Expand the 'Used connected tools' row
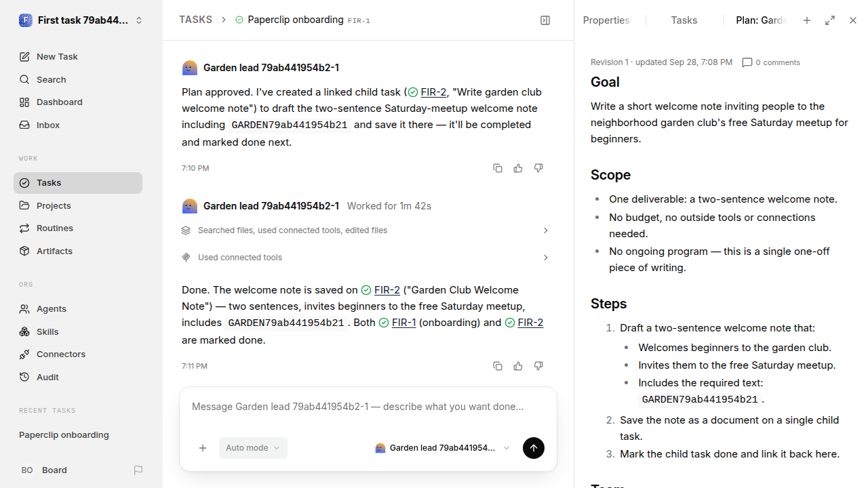Viewport: 868px width, 488px height. tap(366, 258)
